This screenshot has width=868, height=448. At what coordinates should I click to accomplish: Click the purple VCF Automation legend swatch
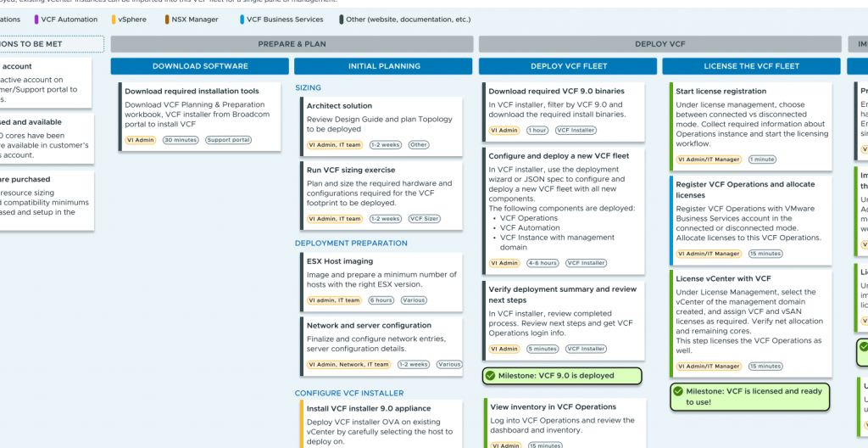36,19
